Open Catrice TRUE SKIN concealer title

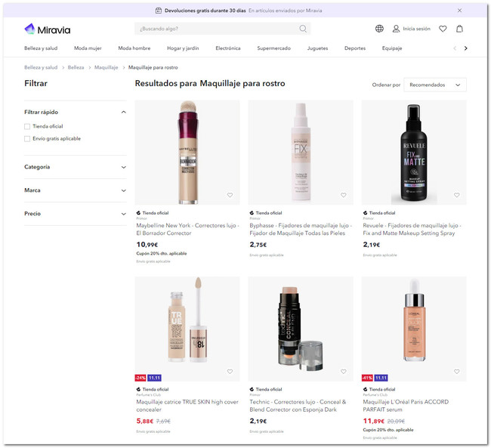187,406
